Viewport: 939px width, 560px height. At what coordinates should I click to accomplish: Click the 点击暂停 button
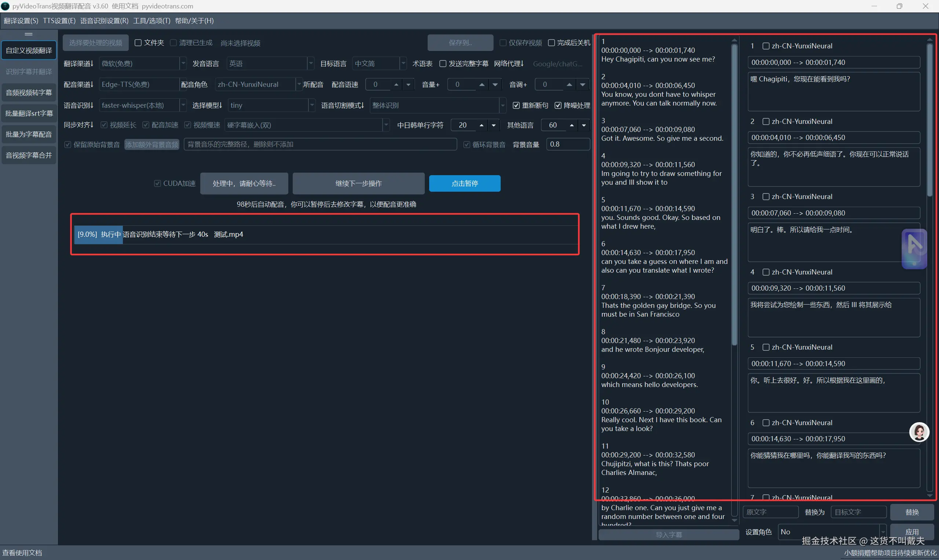pos(464,183)
